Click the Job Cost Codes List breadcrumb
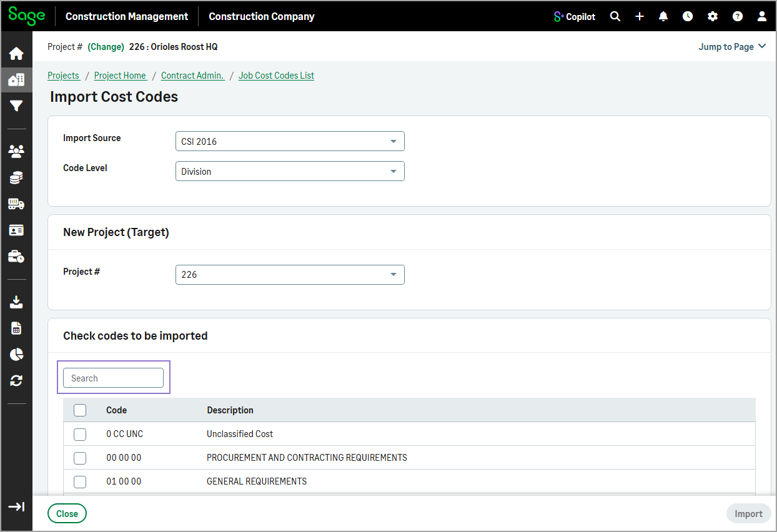Image resolution: width=777 pixels, height=532 pixels. [276, 76]
